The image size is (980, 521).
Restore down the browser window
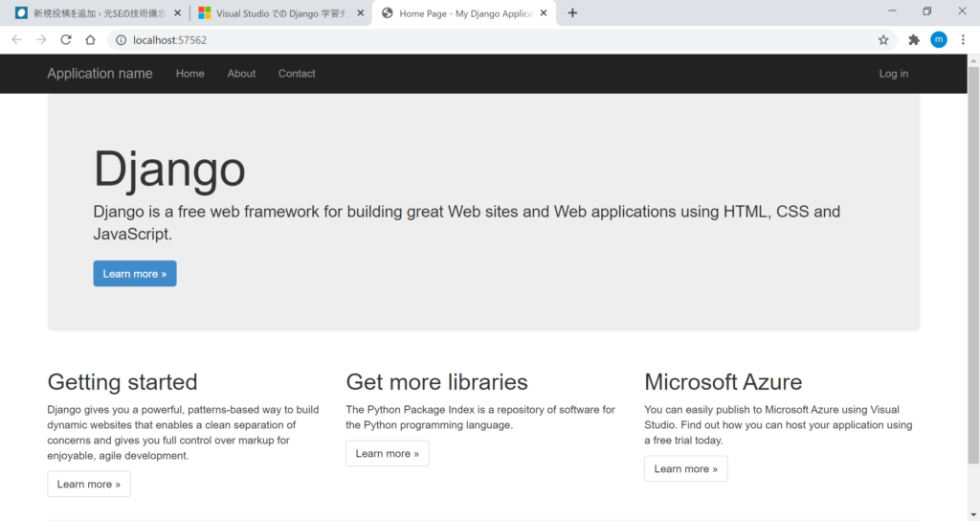tap(927, 11)
